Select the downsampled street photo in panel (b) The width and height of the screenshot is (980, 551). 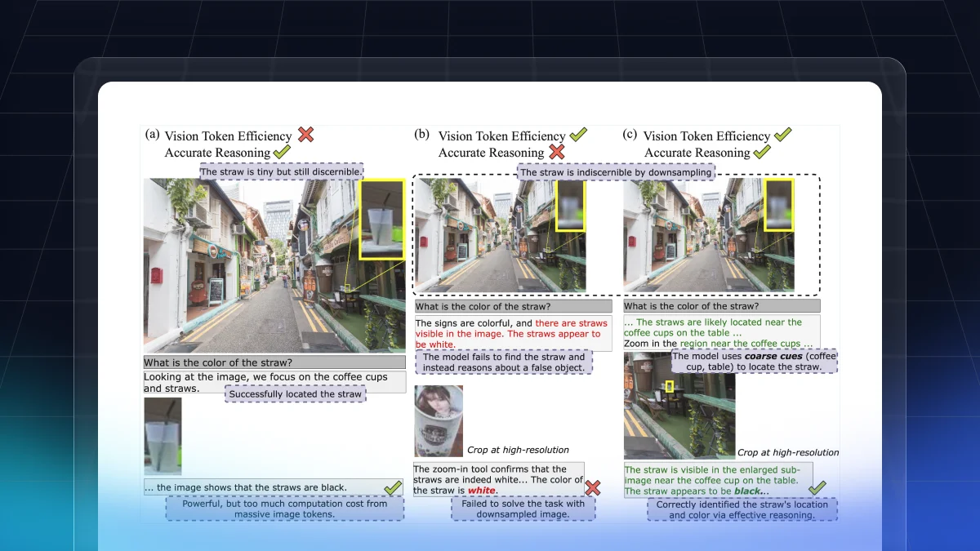501,235
